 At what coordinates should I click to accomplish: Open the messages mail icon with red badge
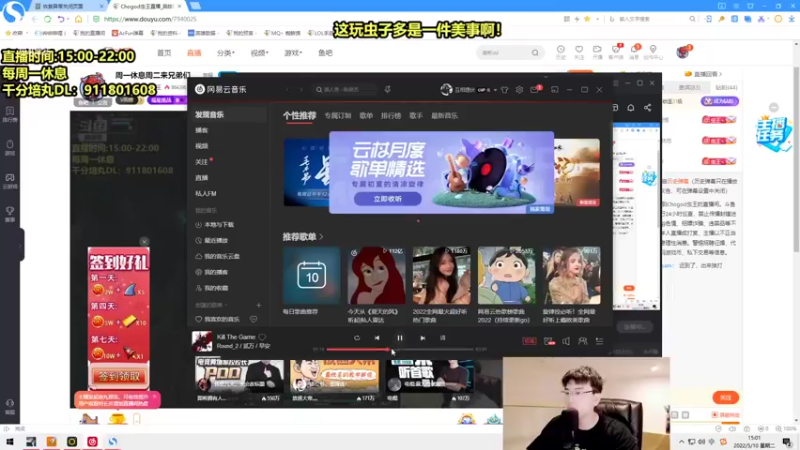tap(535, 89)
